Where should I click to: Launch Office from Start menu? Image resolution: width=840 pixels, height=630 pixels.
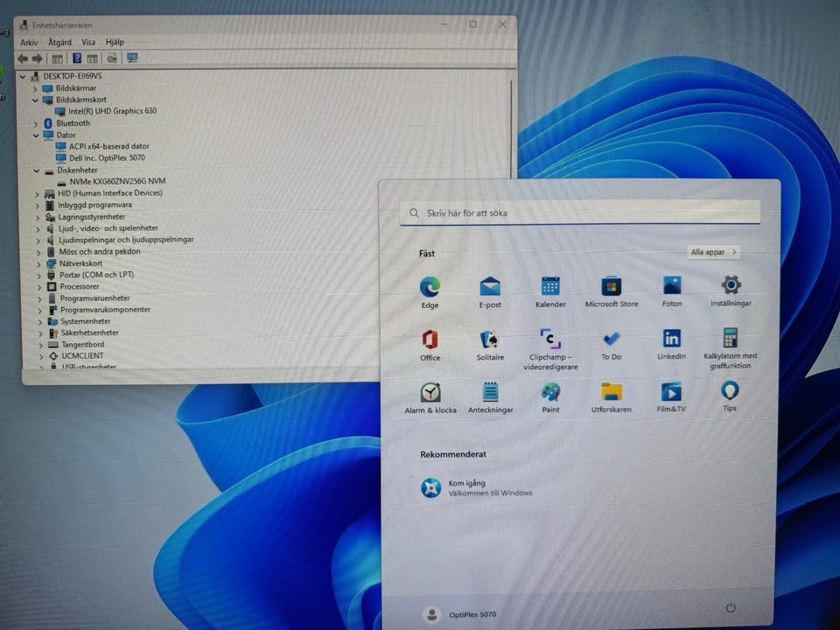coord(430,345)
